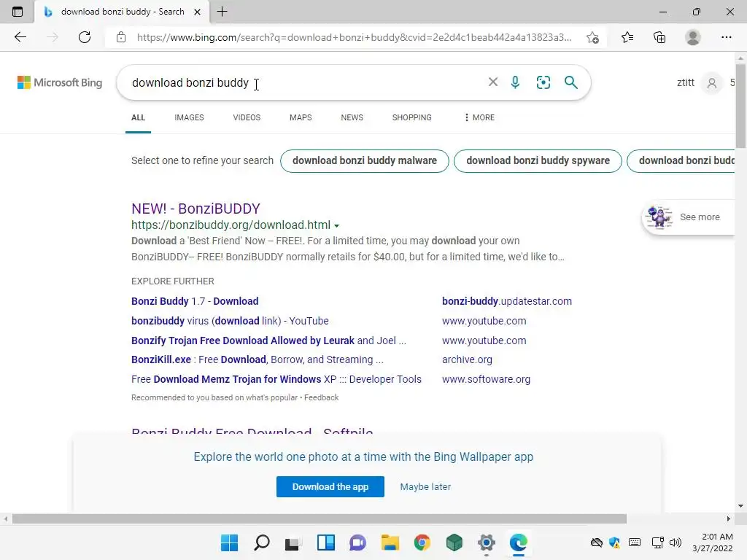
Task: Open the Collections panel
Action: (659, 37)
